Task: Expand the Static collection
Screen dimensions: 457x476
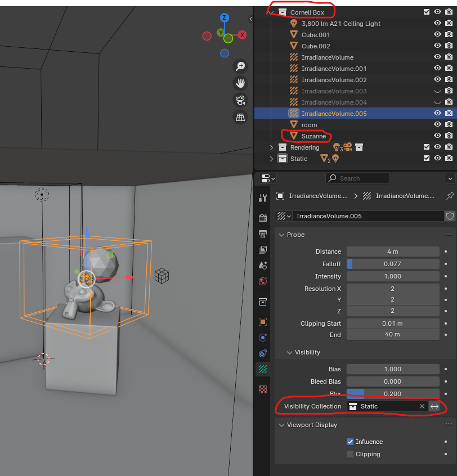Action: (x=271, y=159)
